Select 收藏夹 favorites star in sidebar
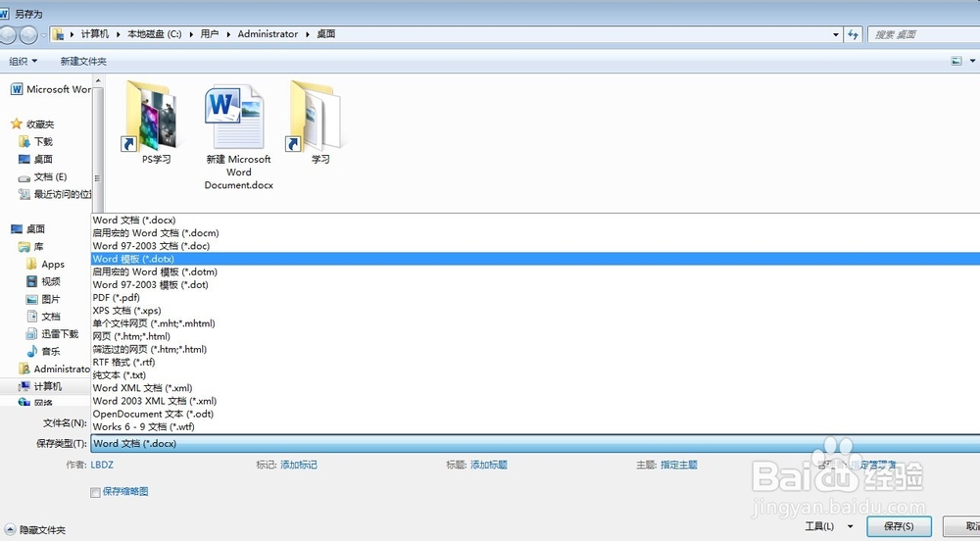 32,124
